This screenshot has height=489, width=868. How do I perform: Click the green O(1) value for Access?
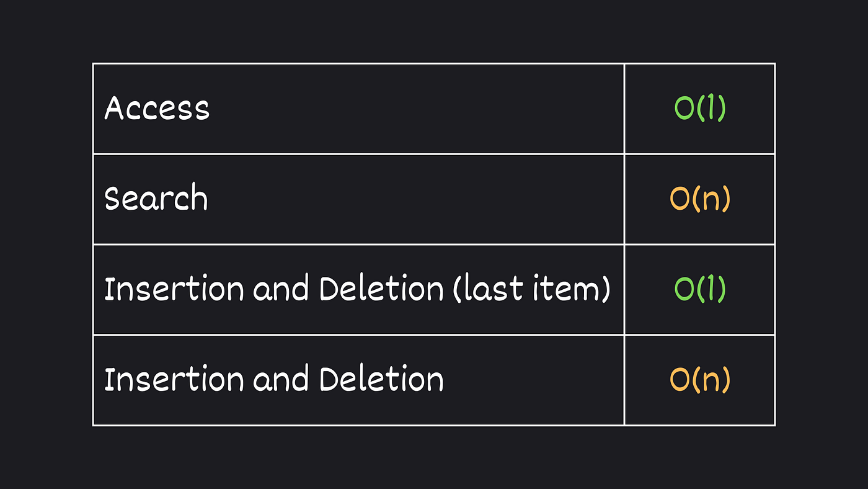pyautogui.click(x=700, y=109)
